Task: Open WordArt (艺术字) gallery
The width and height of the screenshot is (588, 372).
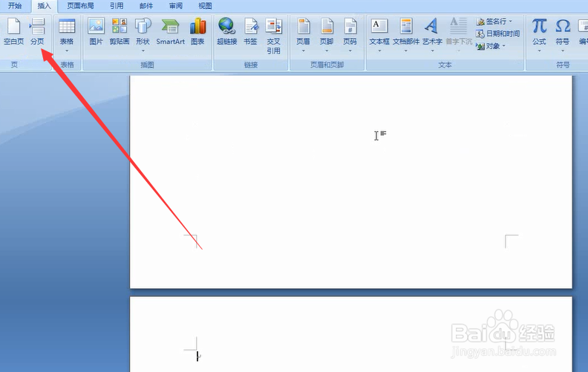Action: click(432, 35)
